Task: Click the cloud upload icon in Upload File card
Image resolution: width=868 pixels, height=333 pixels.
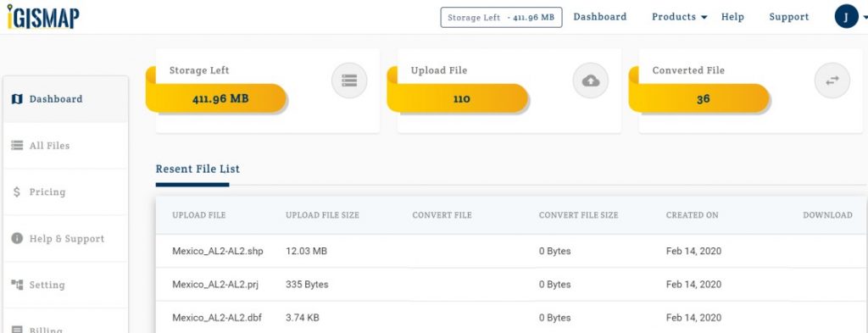Action: (591, 80)
